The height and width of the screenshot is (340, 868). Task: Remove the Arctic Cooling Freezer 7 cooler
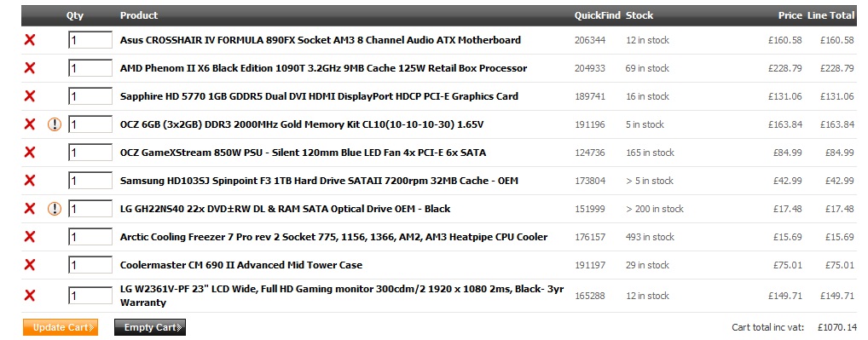pyautogui.click(x=30, y=237)
